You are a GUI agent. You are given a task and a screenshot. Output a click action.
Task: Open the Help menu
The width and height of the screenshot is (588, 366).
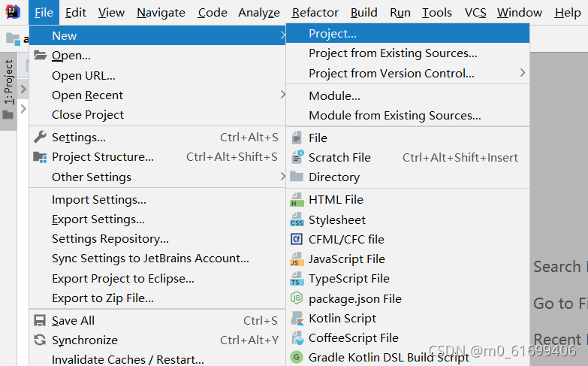coord(568,12)
